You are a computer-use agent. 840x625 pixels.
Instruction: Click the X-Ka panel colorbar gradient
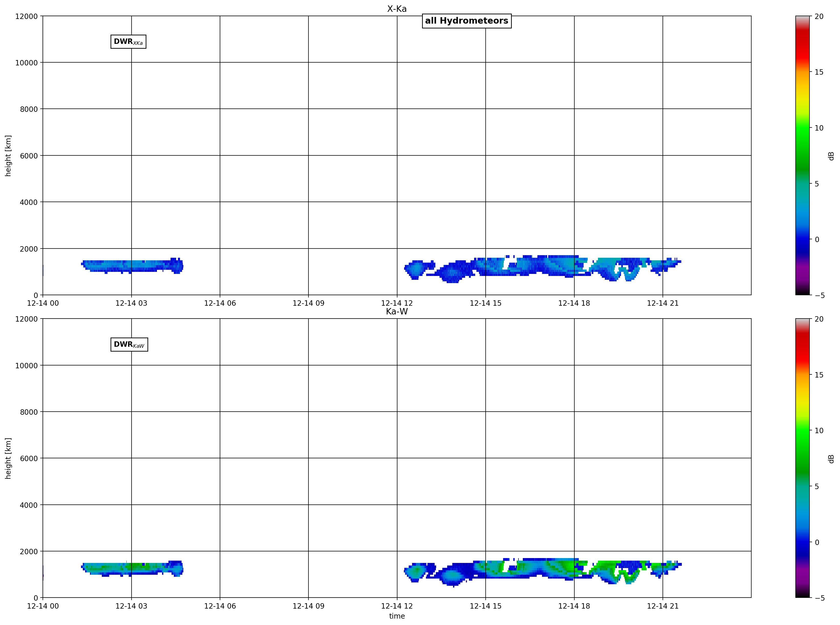tap(803, 155)
